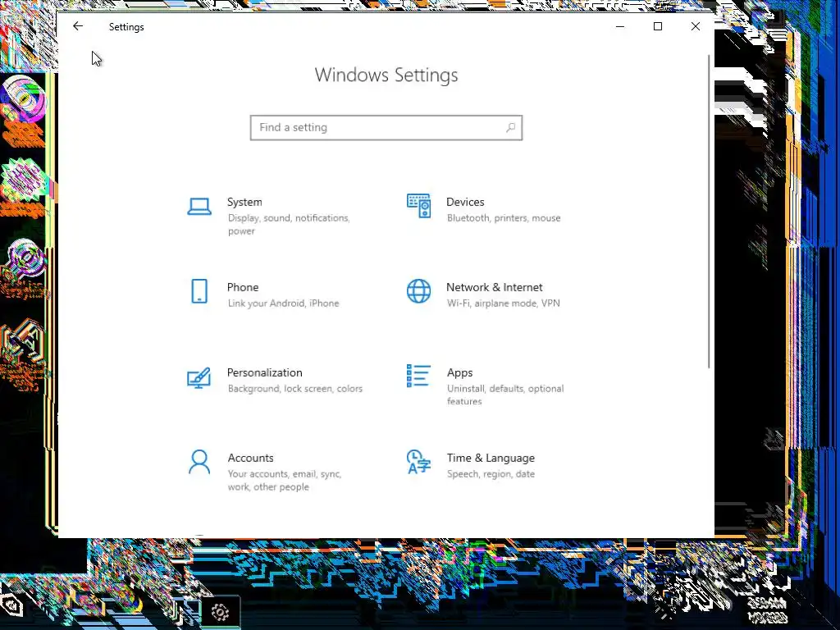Click the text "Wi-Fi, airplane mode, VPN"
The height and width of the screenshot is (630, 840).
(x=504, y=304)
